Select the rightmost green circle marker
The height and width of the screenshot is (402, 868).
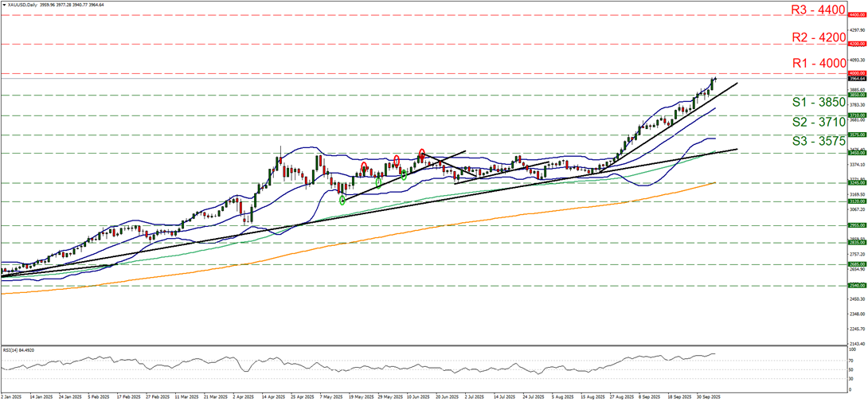pos(404,174)
